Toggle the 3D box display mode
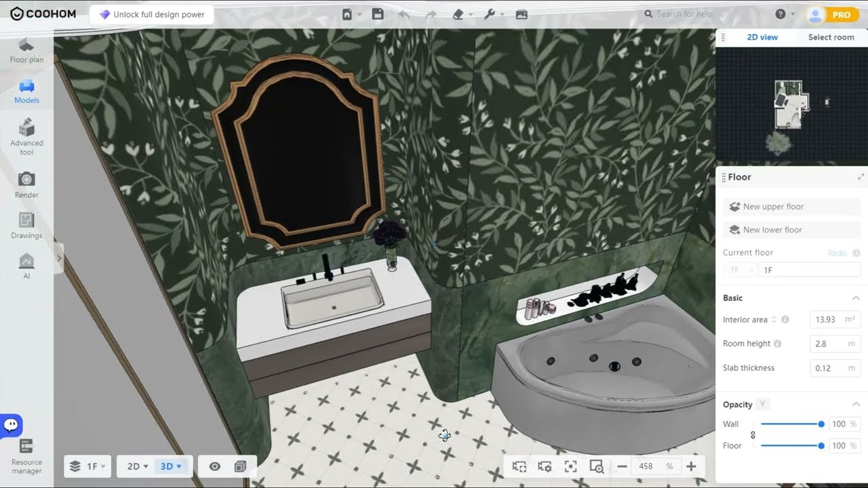The width and height of the screenshot is (868, 488). pos(240,466)
